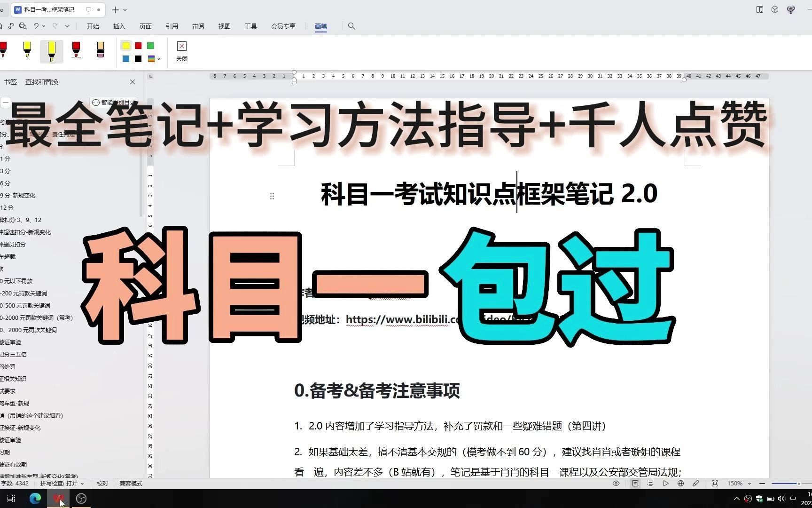Jump to outline entry 0 元以下罚款
This screenshot has width=812, height=508.
[x=16, y=281]
